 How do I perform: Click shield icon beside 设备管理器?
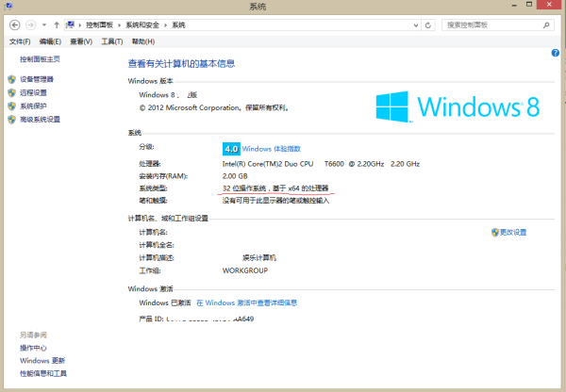11,79
